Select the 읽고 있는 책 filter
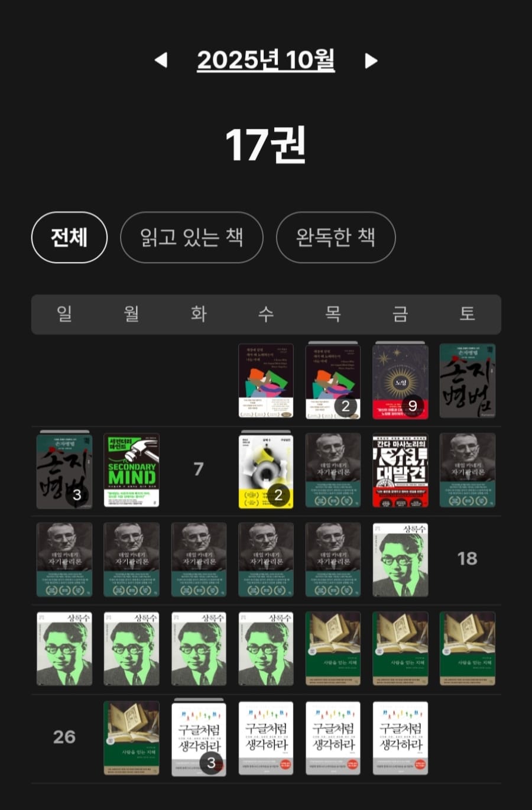The width and height of the screenshot is (532, 810). (x=192, y=237)
